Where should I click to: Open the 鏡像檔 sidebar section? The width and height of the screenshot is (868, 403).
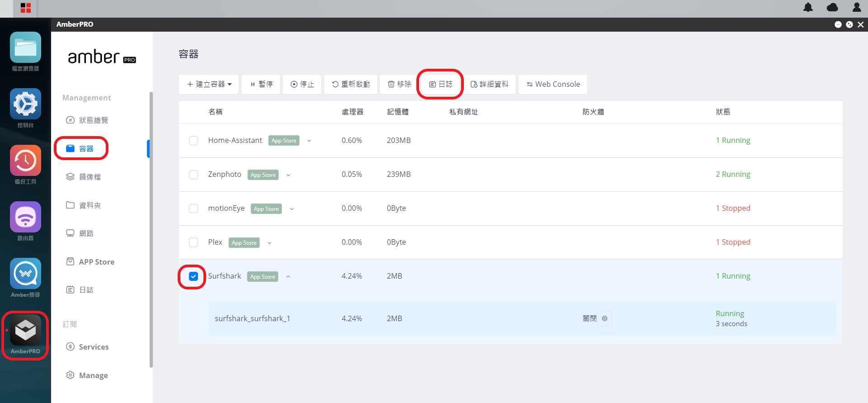[x=84, y=177]
